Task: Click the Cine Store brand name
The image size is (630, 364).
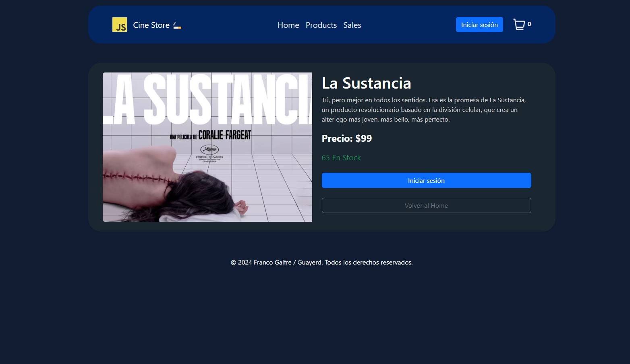Action: 151,25
